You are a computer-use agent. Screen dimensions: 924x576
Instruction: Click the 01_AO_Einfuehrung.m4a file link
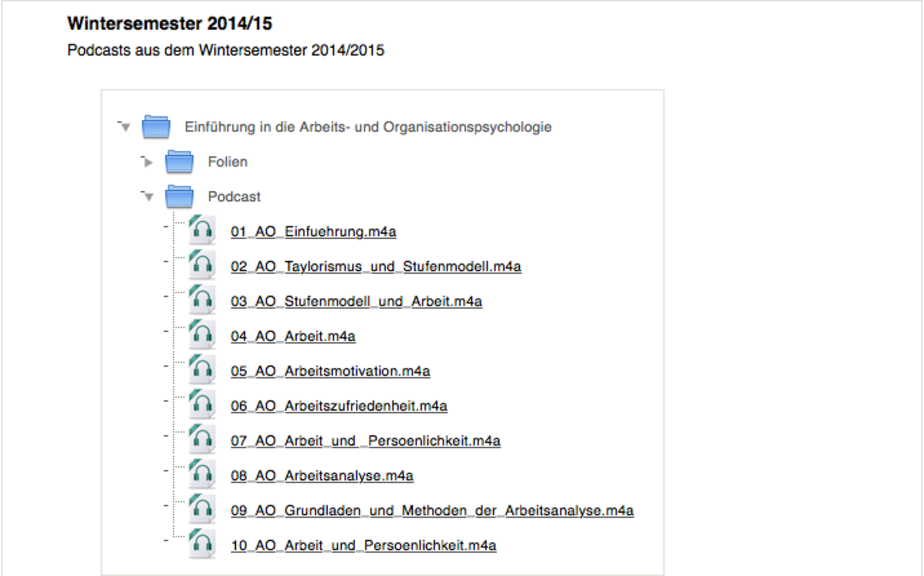click(x=313, y=231)
